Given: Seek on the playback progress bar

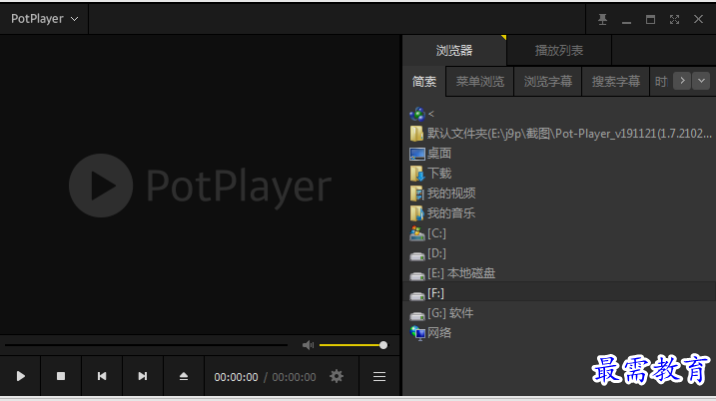Looking at the screenshot, I should [147, 345].
